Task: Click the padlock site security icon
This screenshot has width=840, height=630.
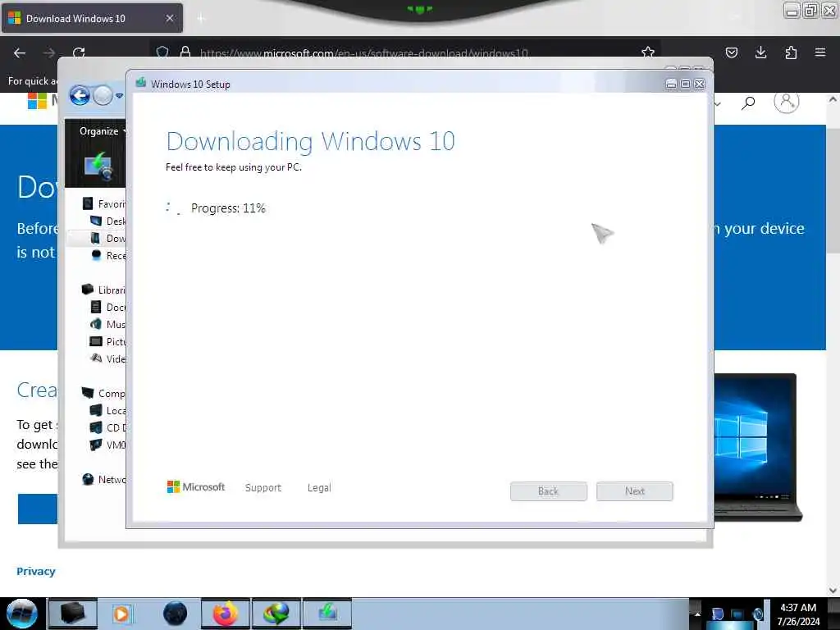Action: (x=185, y=52)
